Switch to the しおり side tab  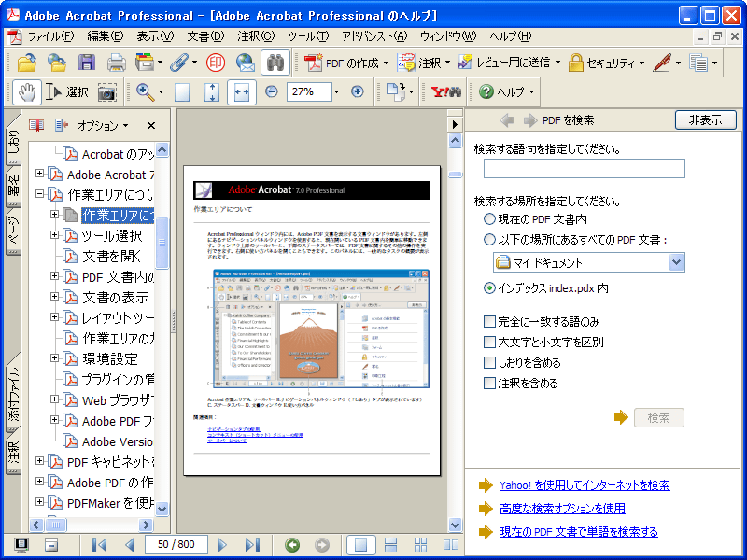point(13,139)
